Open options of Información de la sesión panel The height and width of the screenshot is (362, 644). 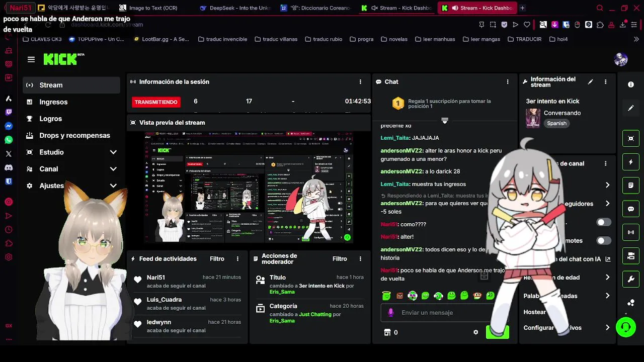(360, 81)
